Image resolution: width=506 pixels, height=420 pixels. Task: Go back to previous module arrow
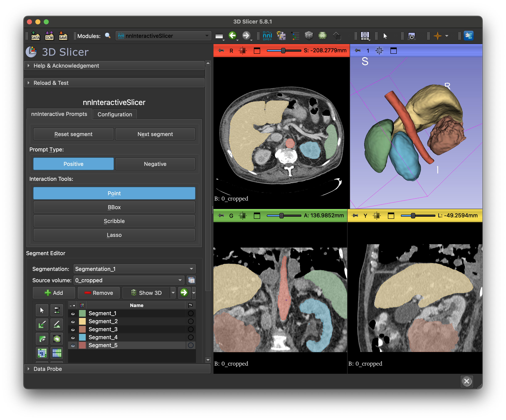click(232, 36)
